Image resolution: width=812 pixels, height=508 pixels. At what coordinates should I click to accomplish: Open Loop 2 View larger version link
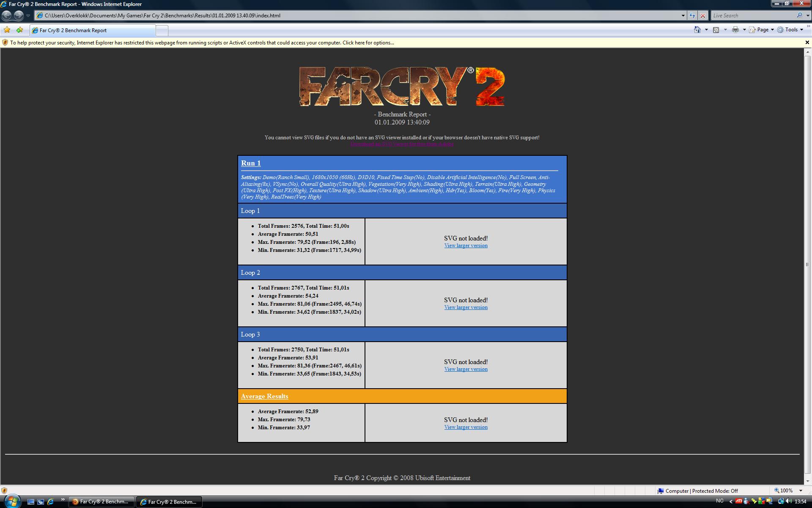tap(466, 307)
